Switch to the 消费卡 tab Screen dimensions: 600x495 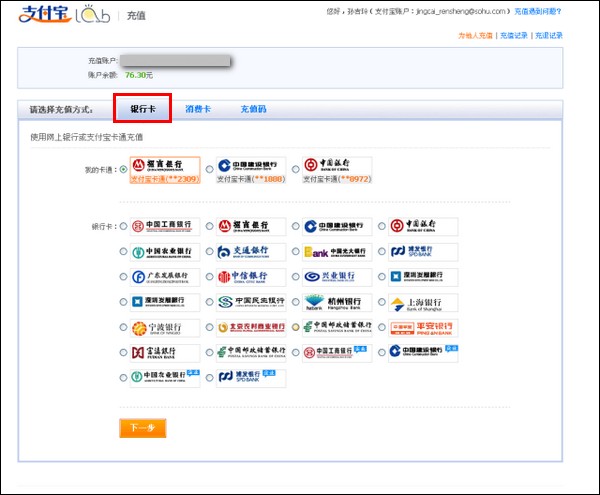198,109
